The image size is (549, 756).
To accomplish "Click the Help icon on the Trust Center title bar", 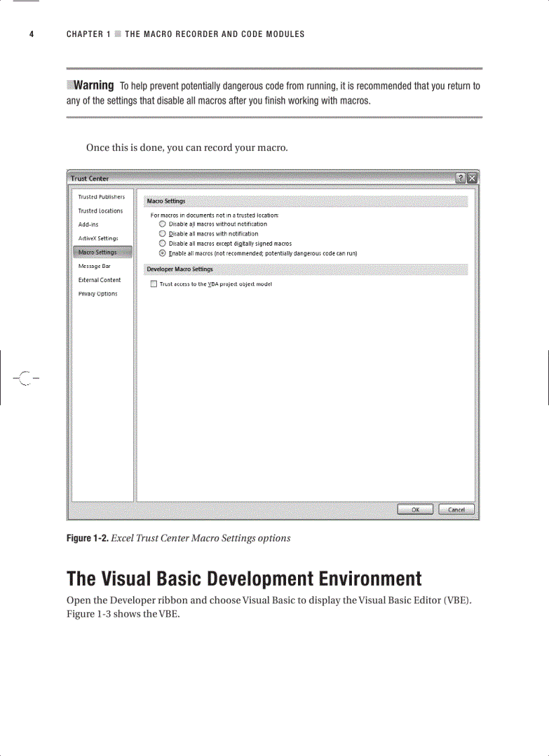I will tap(460, 178).
